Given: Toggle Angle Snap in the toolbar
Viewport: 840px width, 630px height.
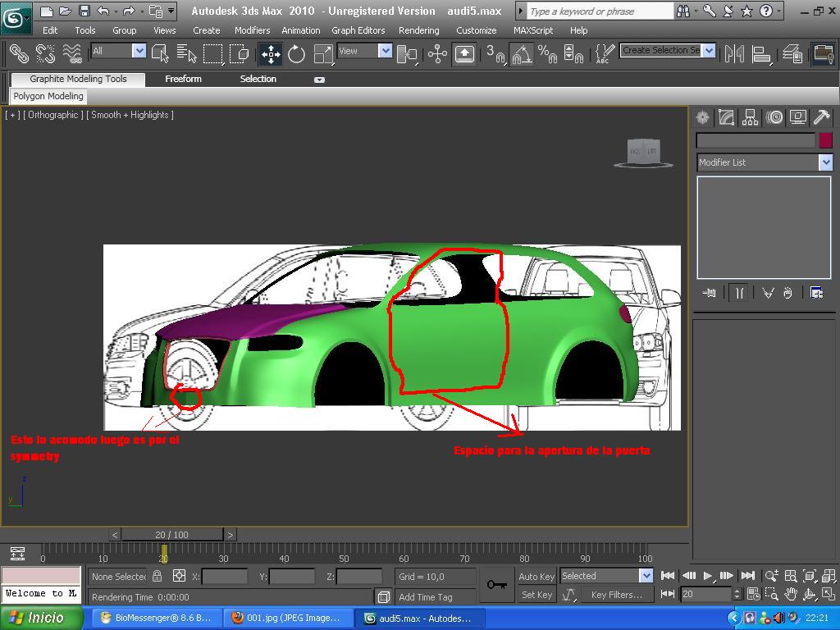Looking at the screenshot, I should (x=522, y=54).
